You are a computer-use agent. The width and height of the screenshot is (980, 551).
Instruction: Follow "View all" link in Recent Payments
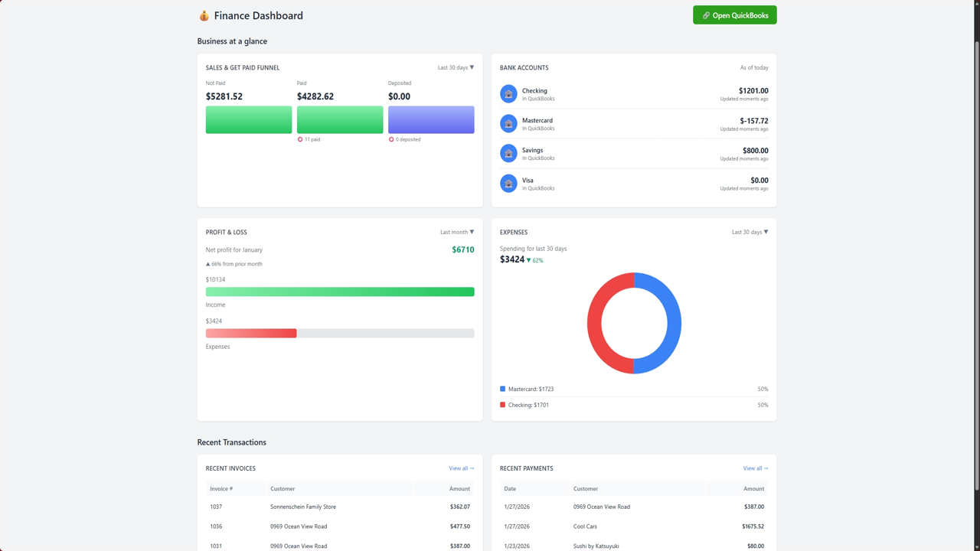pos(756,468)
